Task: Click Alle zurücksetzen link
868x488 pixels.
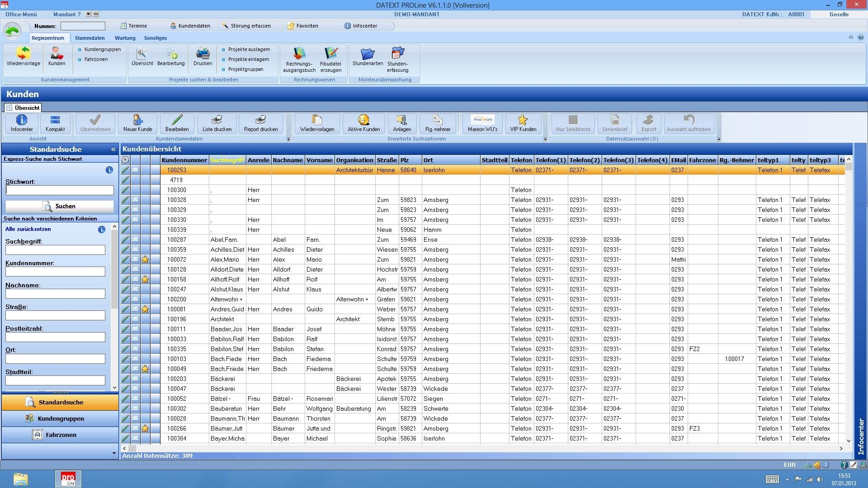Action: 28,229
